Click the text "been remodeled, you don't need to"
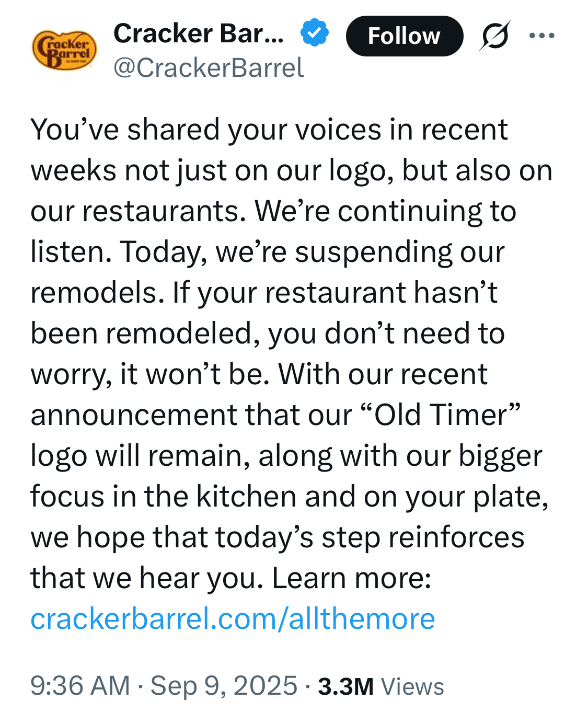This screenshot has height=724, width=588. pos(267,334)
